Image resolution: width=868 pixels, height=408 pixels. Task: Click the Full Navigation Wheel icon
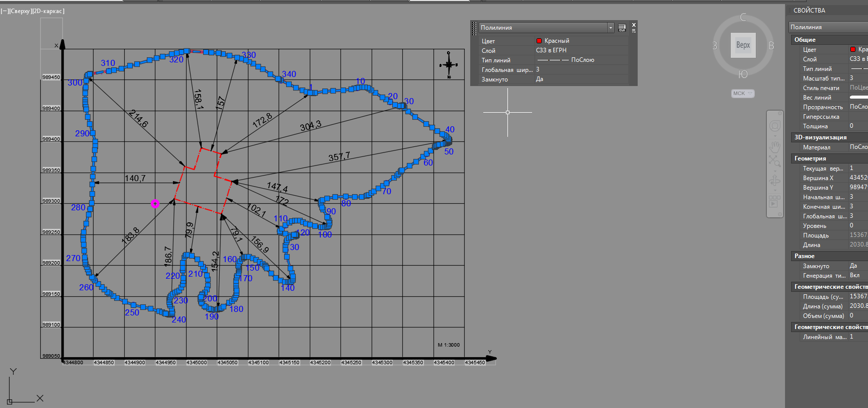775,126
